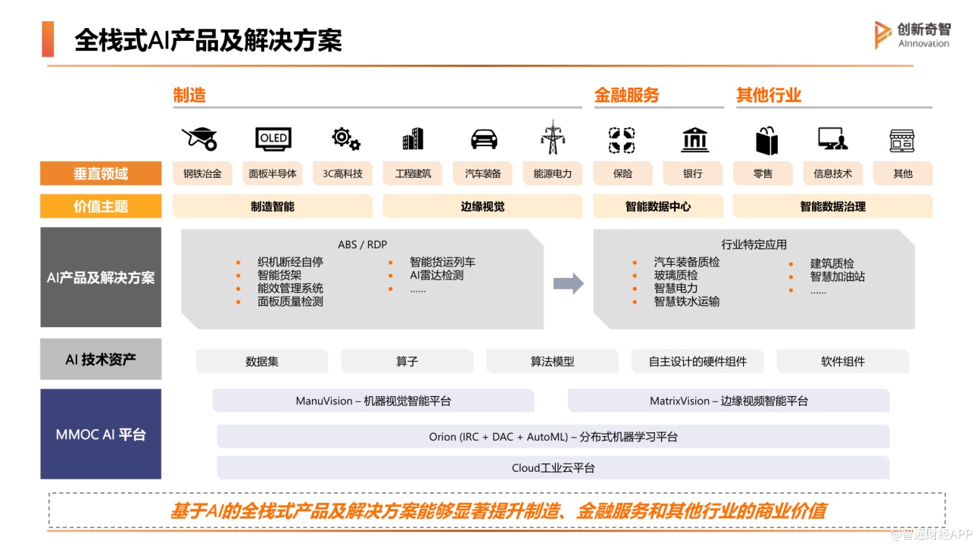Click the 智能数据治理 value theme

click(833, 206)
